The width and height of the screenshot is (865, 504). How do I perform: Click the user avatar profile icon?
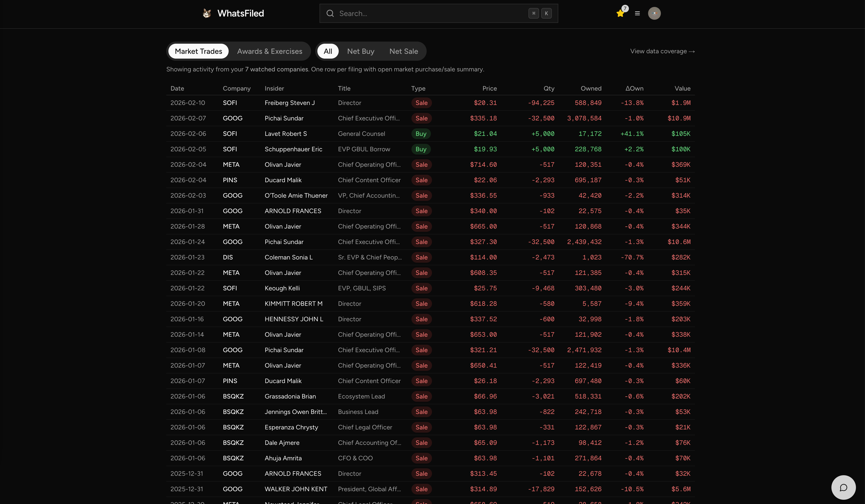654,13
